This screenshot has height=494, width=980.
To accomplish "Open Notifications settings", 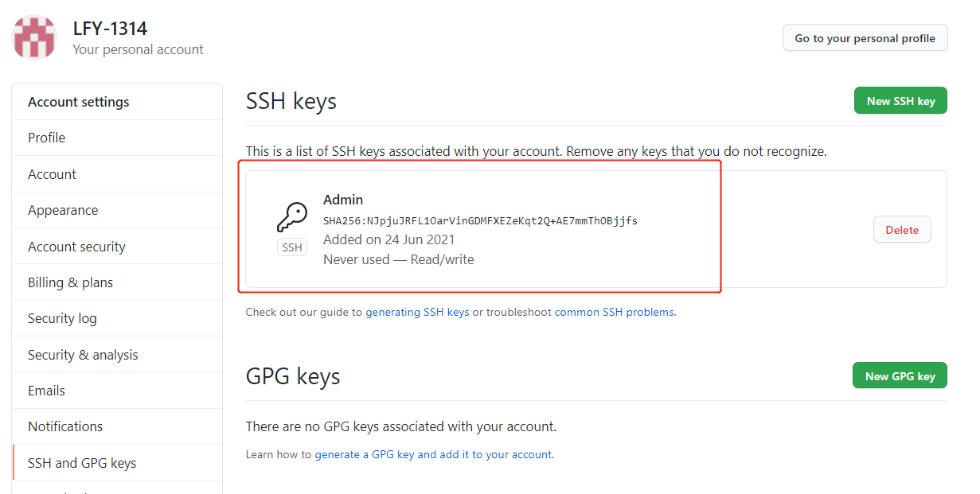I will [x=65, y=426].
